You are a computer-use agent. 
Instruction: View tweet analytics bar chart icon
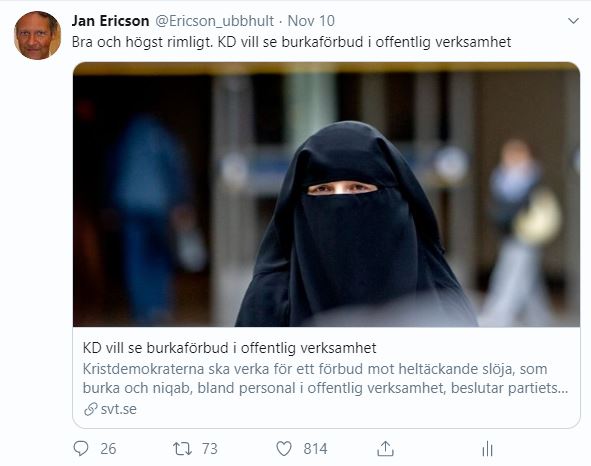tap(487, 449)
